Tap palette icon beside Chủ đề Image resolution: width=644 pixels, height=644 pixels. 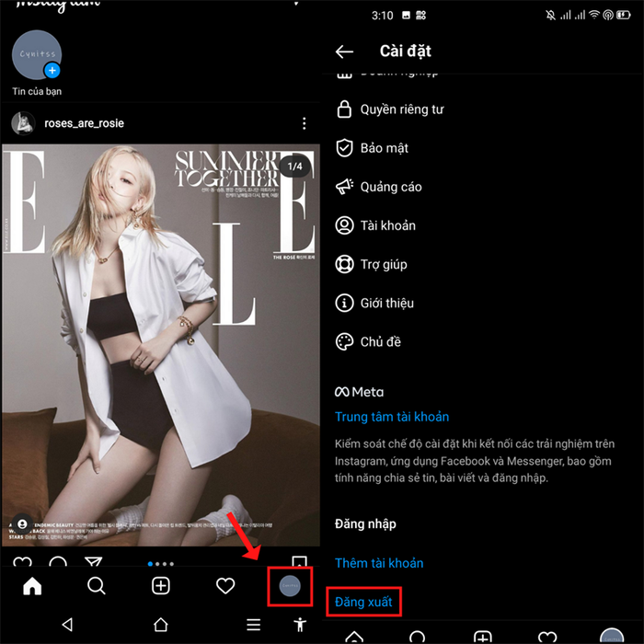coord(344,341)
